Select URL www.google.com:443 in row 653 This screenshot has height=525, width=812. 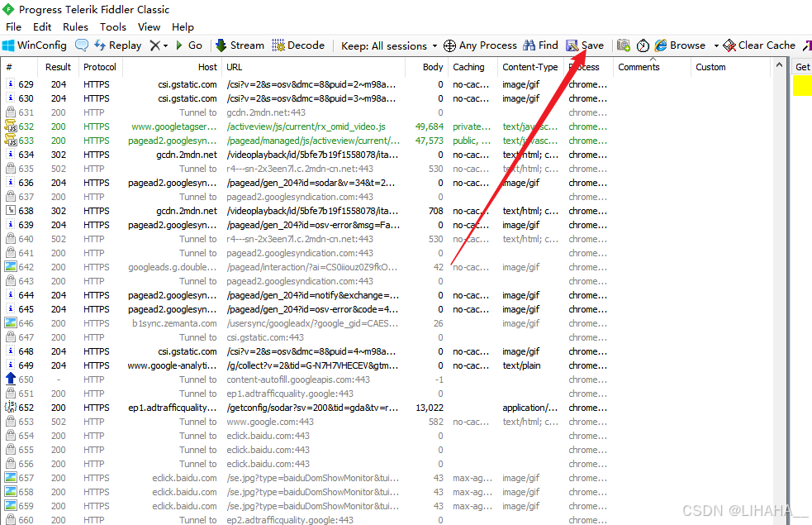[270, 422]
